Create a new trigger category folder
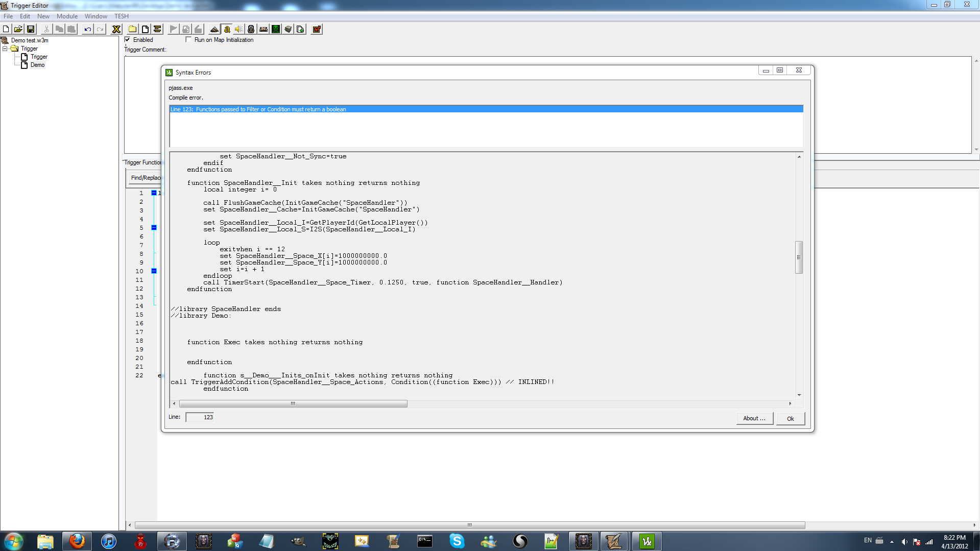The width and height of the screenshot is (980, 551). click(x=133, y=29)
